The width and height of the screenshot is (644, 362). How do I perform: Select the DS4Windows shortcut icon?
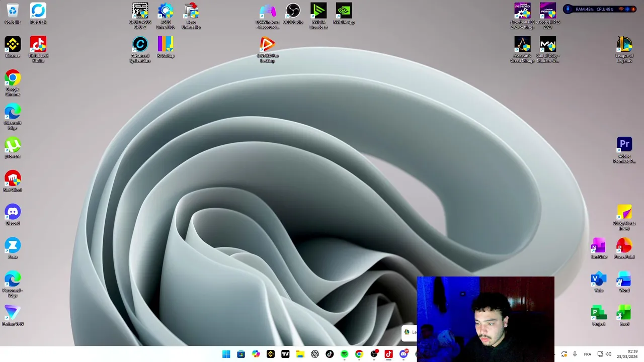(268, 16)
